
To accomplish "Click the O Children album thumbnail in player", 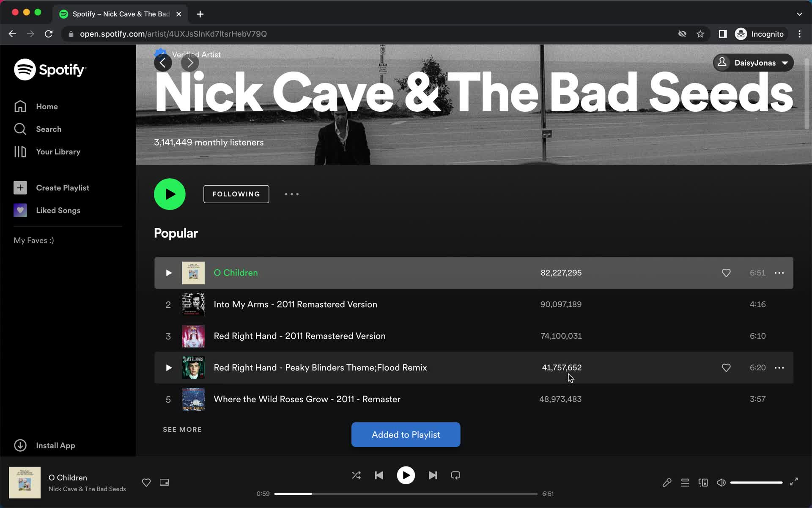I will coord(25,482).
